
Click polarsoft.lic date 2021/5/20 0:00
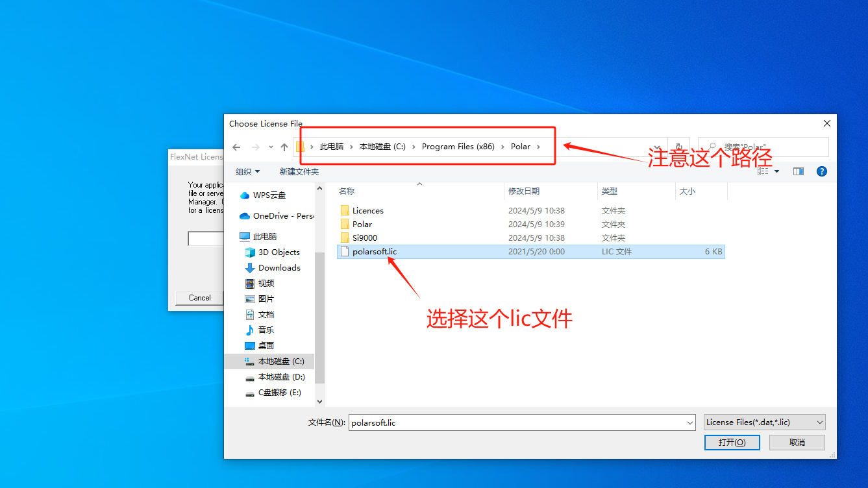coord(536,252)
